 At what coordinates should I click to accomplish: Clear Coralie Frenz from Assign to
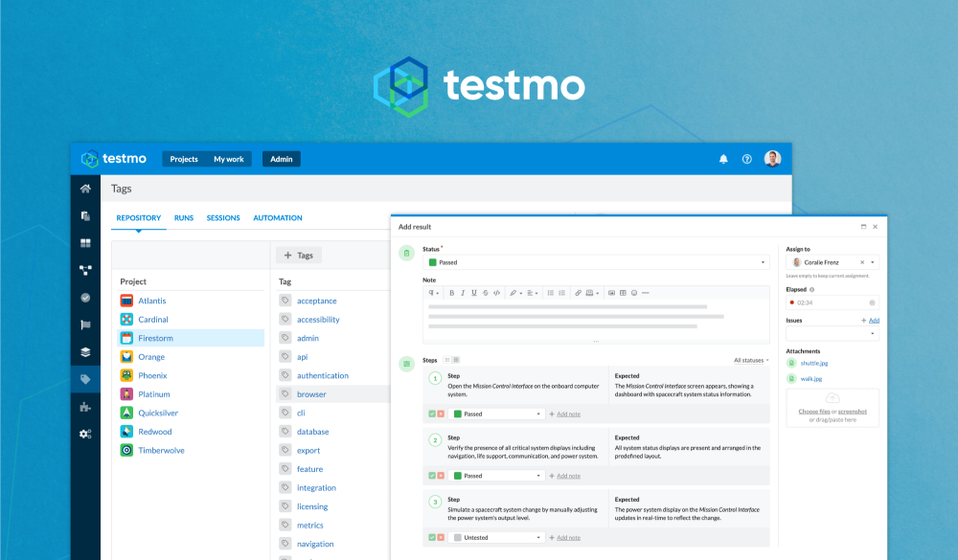[862, 262]
